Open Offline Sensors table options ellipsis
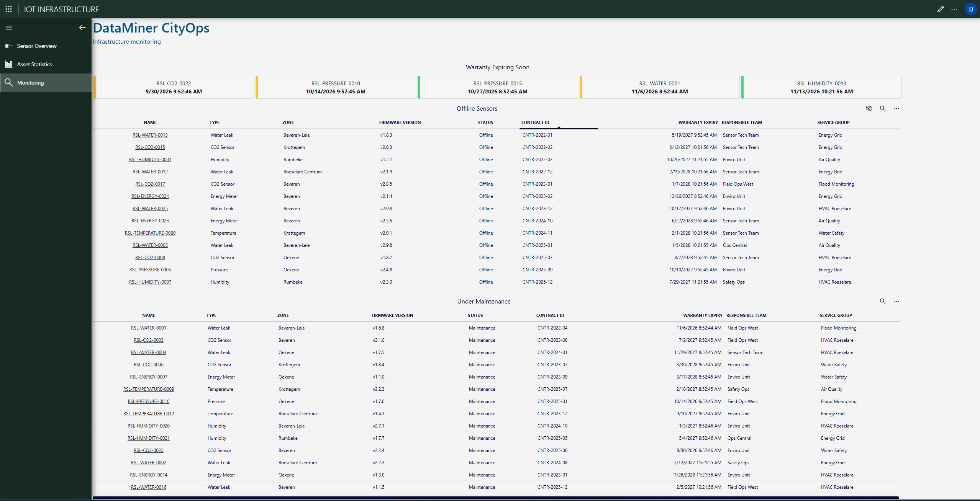This screenshot has height=501, width=980. (896, 108)
